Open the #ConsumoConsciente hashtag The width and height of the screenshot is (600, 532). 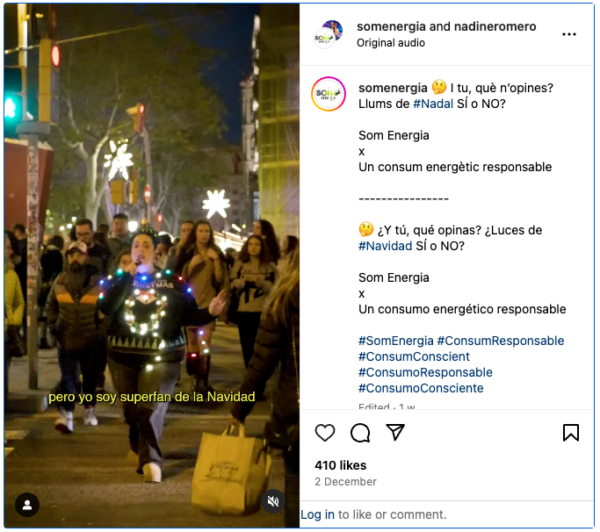click(x=421, y=388)
